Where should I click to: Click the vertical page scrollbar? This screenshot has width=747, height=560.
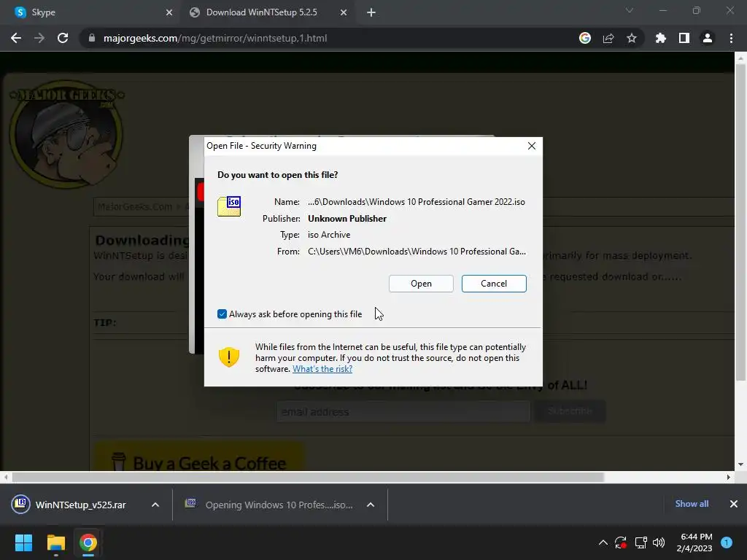click(740, 222)
